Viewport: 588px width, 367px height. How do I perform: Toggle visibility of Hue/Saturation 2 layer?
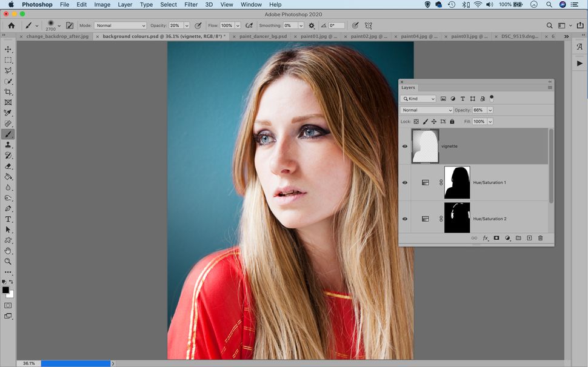[x=405, y=219]
